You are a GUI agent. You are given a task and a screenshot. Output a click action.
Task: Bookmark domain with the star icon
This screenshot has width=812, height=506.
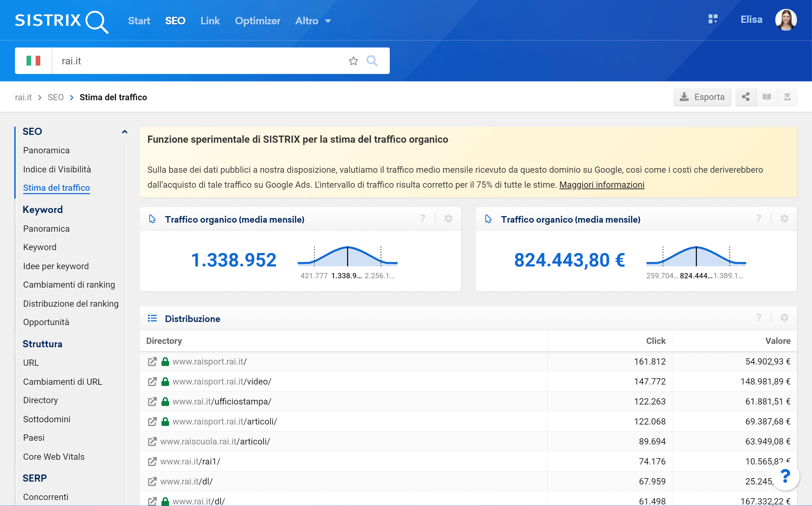[353, 61]
